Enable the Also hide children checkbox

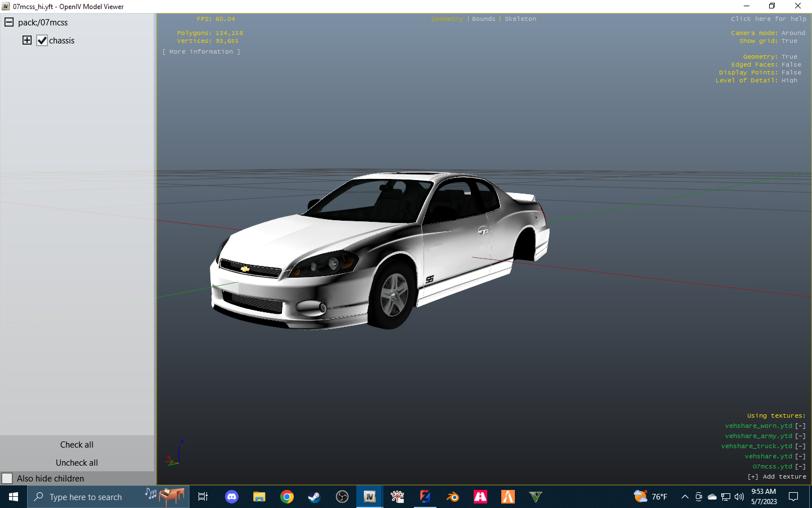[8, 478]
